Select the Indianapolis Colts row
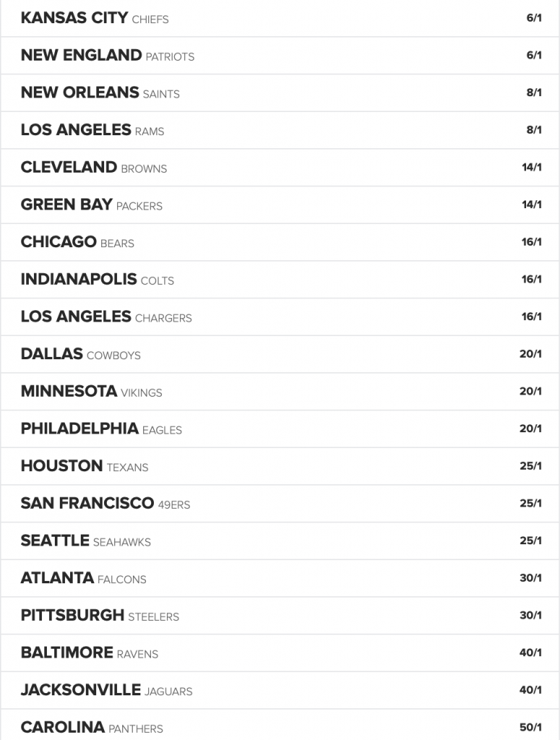The height and width of the screenshot is (740, 560). 280,279
